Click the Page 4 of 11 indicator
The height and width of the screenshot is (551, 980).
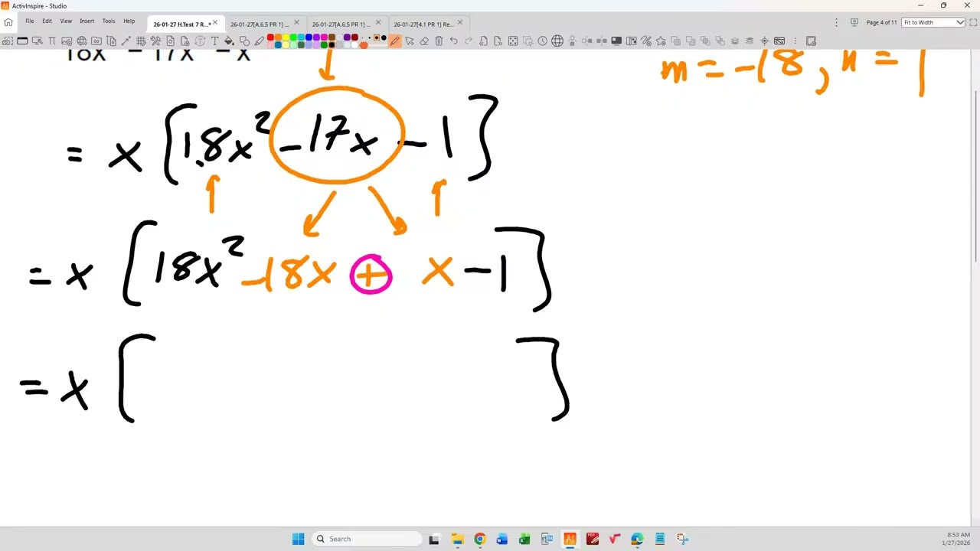(x=881, y=22)
